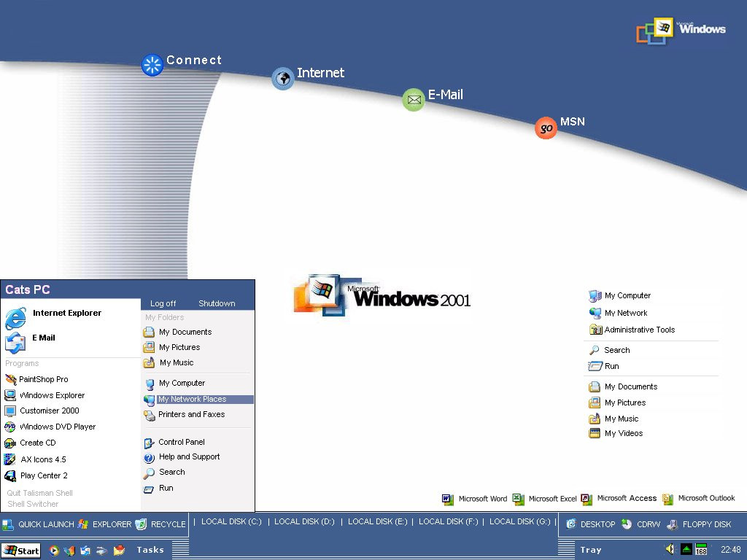Open Printers and Faxes
Screen dimensions: 747x560
pyautogui.click(x=185, y=415)
